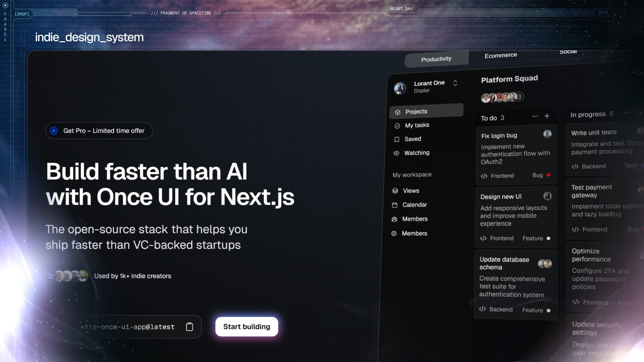Open the Write unit tests card

[x=604, y=149]
